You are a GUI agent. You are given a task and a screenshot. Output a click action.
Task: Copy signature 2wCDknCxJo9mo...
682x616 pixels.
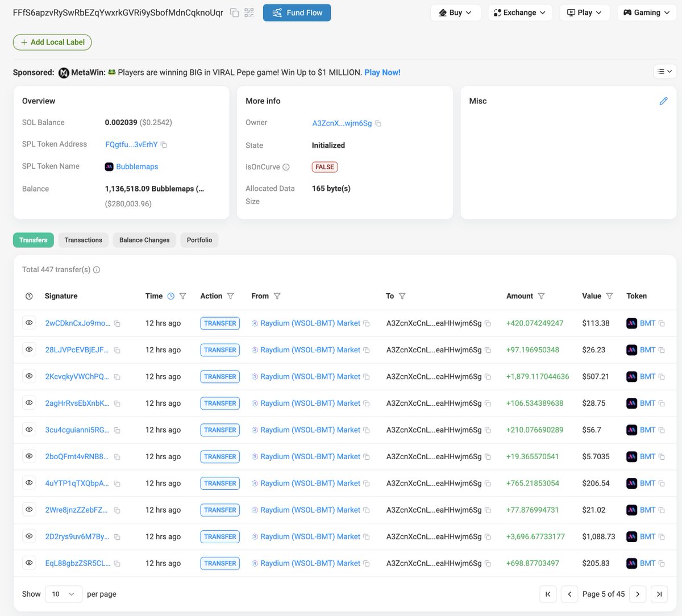[x=117, y=324]
